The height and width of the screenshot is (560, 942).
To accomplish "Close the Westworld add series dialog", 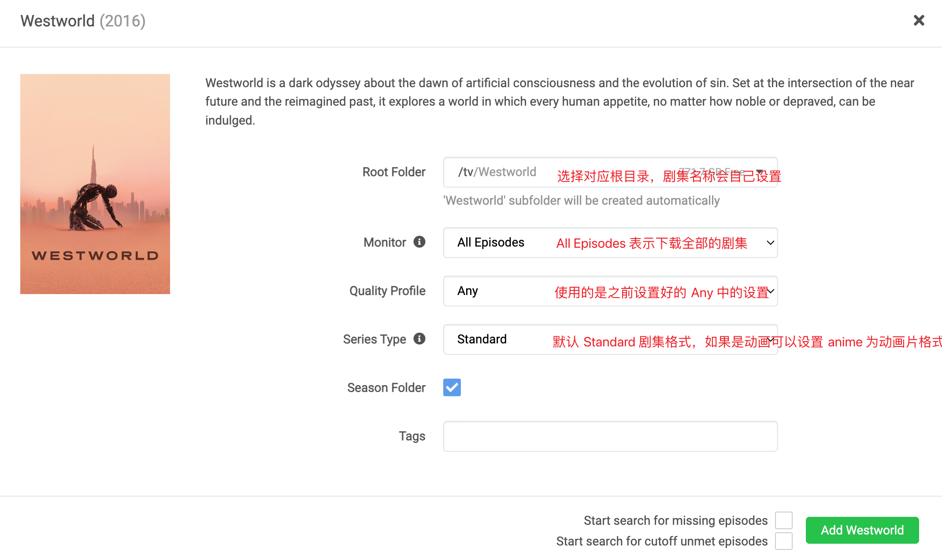I will [919, 20].
